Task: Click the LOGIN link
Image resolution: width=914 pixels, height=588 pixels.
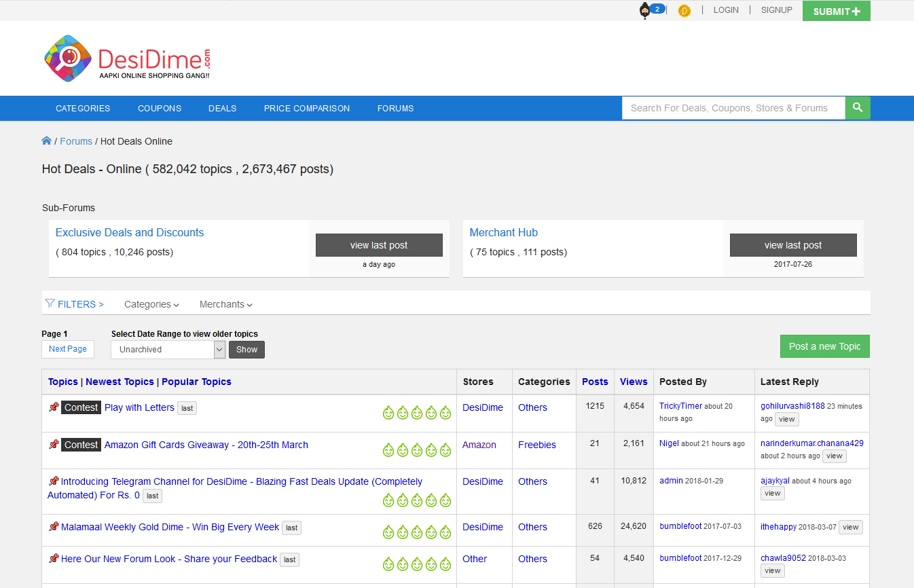Action: tap(726, 10)
